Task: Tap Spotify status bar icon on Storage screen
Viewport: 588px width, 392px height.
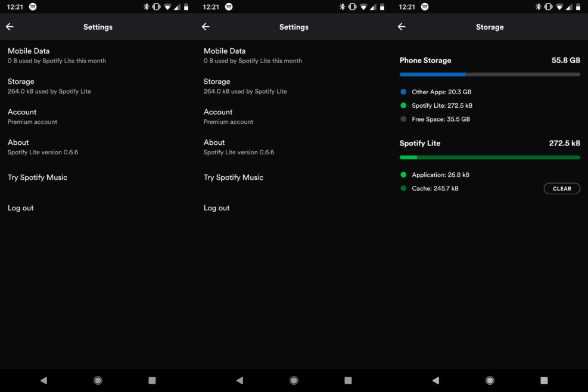Action: [425, 7]
